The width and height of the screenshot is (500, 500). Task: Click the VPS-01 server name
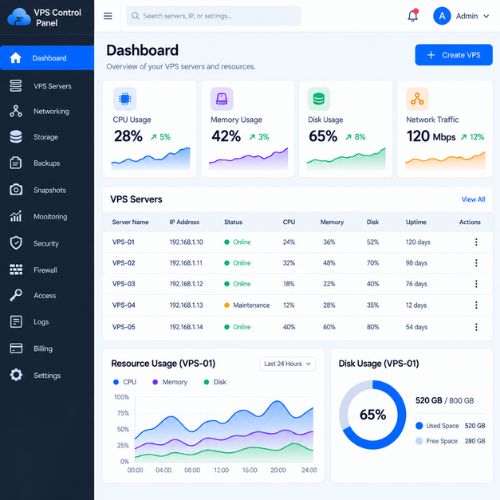(x=123, y=242)
